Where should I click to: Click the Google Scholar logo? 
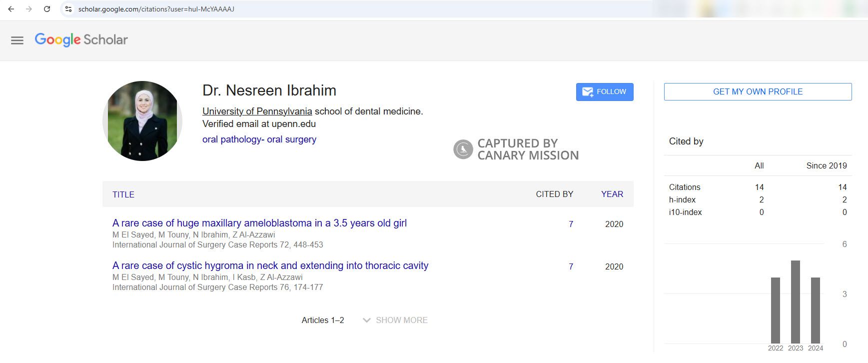[x=81, y=40]
